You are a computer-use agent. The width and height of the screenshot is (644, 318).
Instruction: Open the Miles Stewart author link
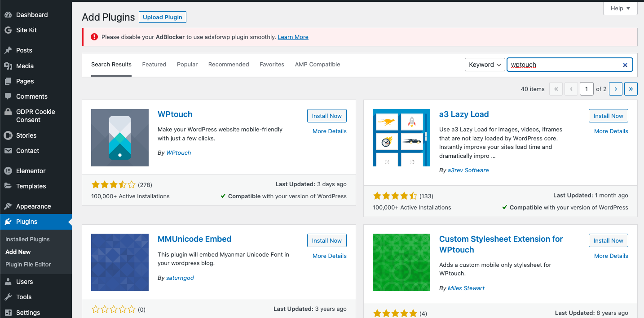[466, 288]
